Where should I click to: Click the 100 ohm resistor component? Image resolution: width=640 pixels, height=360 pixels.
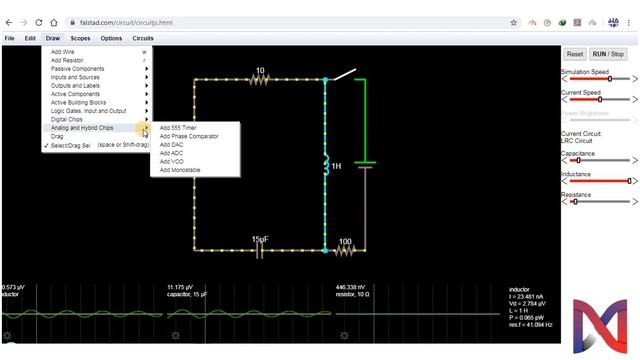[x=345, y=250]
